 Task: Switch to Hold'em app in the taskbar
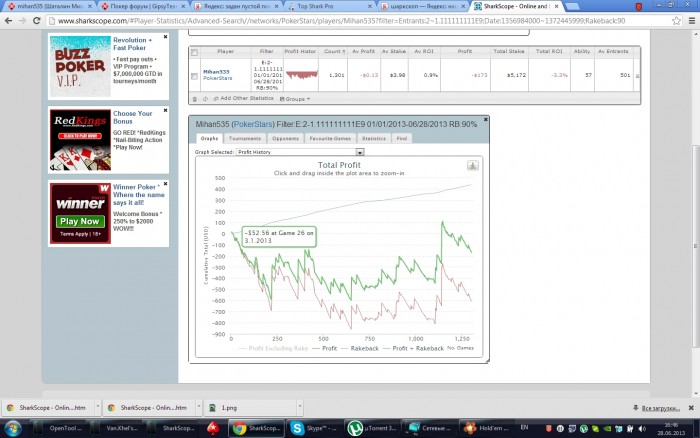[488, 429]
